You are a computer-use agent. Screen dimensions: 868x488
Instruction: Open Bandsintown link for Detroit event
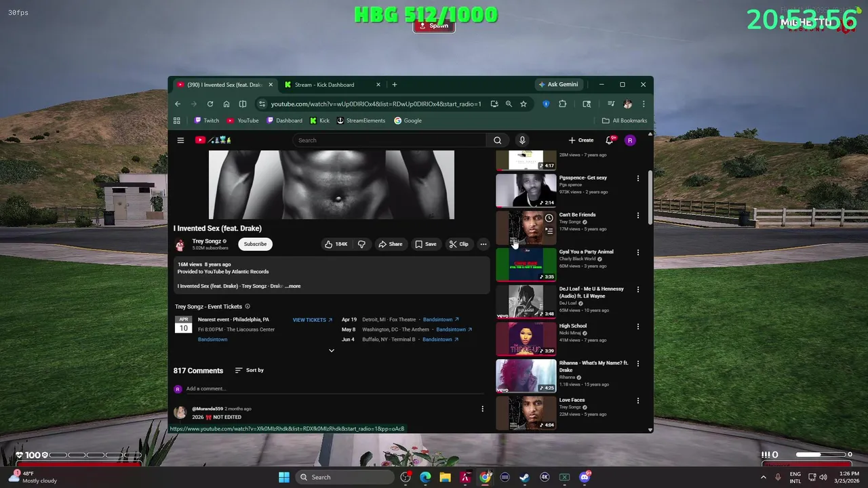pyautogui.click(x=441, y=320)
